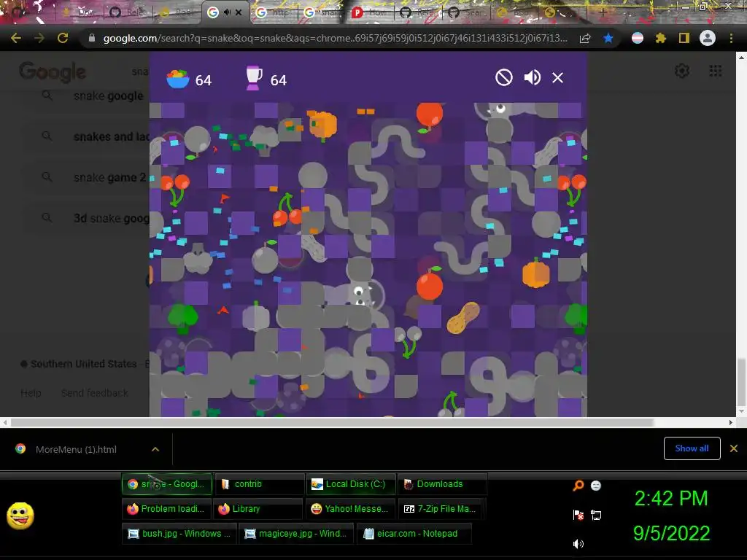Switch to the second 'snak' Google tab
The width and height of the screenshot is (747, 560).
click(322, 12)
